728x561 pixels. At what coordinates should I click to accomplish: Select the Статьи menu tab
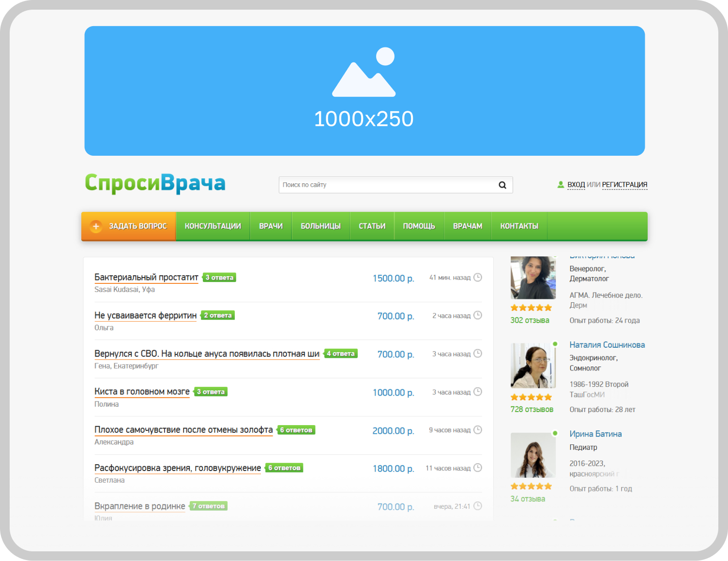point(372,226)
